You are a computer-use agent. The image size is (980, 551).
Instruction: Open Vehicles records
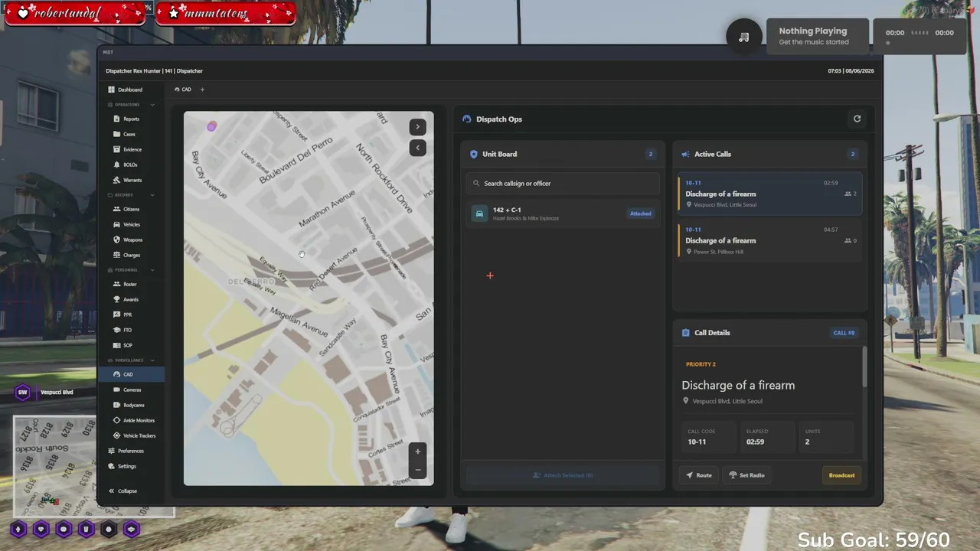[131, 224]
